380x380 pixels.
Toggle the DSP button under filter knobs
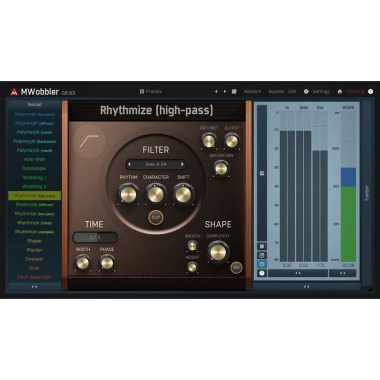pyautogui.click(x=156, y=218)
